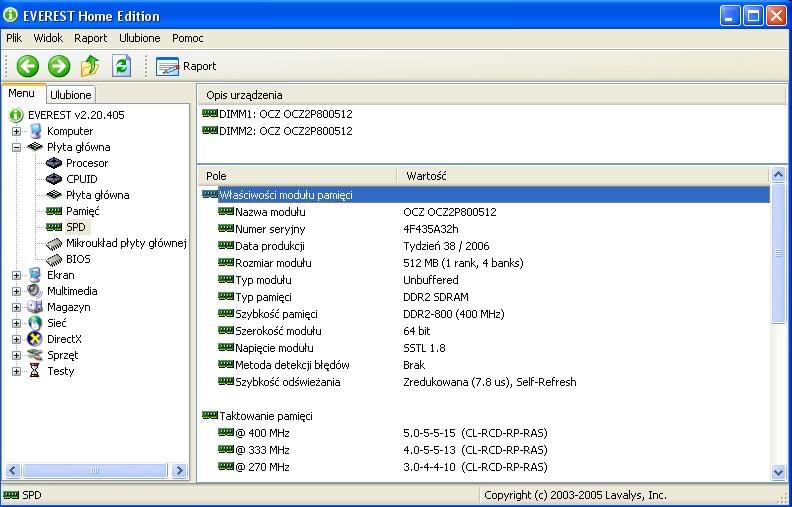Expand the Testy tree node

pyautogui.click(x=16, y=371)
